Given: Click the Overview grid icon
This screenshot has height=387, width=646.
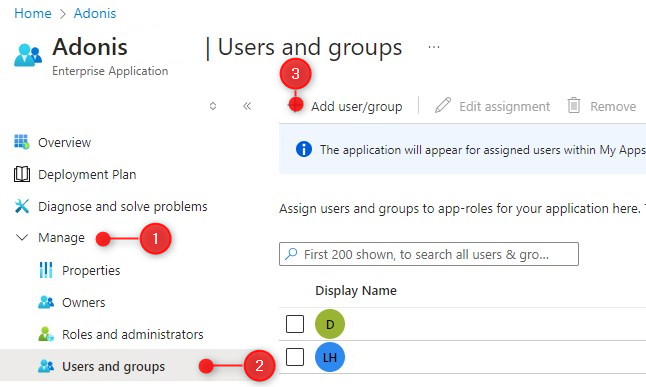Looking at the screenshot, I should point(21,142).
